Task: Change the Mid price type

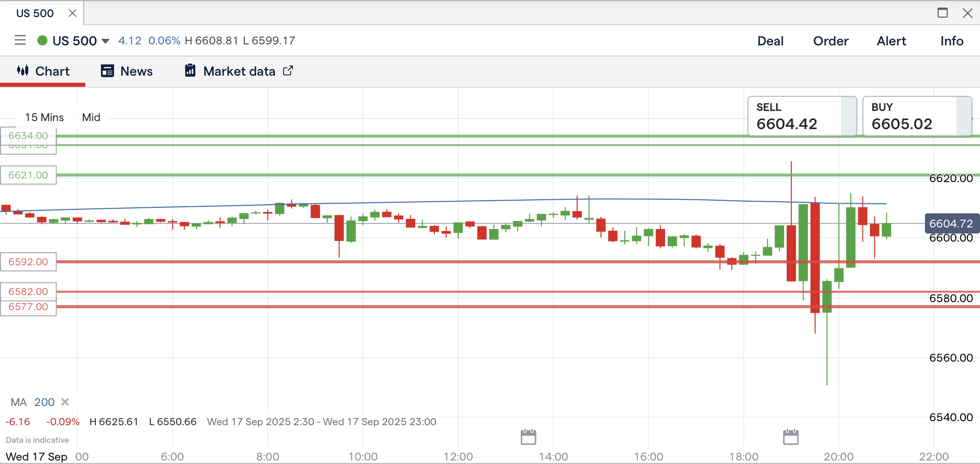Action: tap(91, 118)
